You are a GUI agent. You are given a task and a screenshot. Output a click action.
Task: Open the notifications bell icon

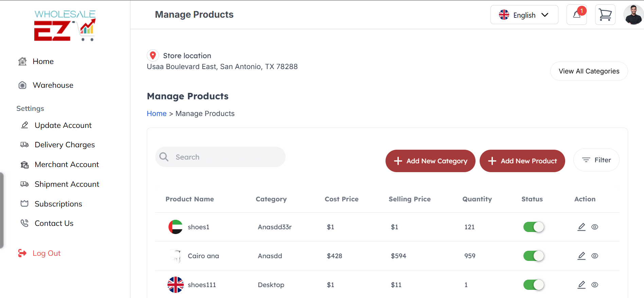[576, 15]
